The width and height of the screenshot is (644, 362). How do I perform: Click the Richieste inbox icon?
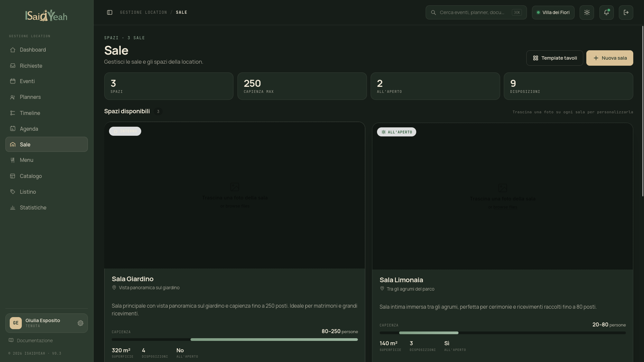click(x=13, y=66)
